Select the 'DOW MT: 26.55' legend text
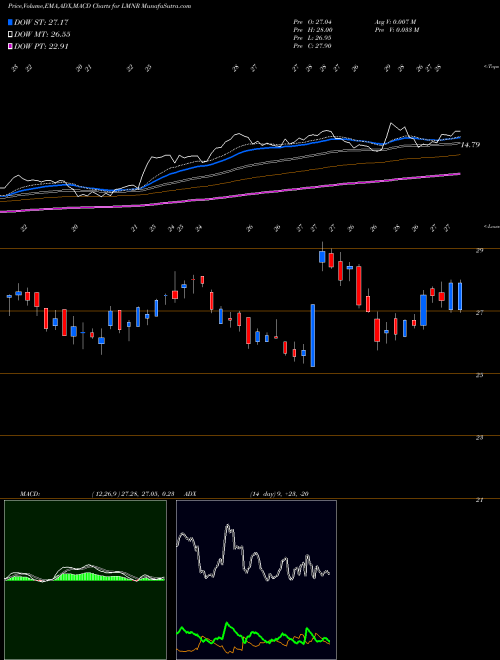500x660 pixels. point(42,35)
